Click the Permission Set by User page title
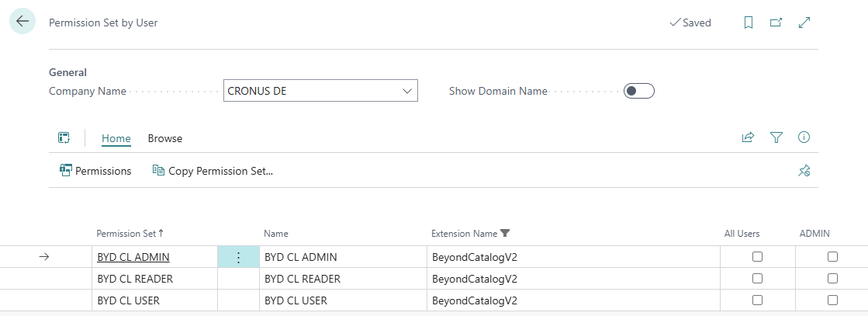 click(103, 23)
